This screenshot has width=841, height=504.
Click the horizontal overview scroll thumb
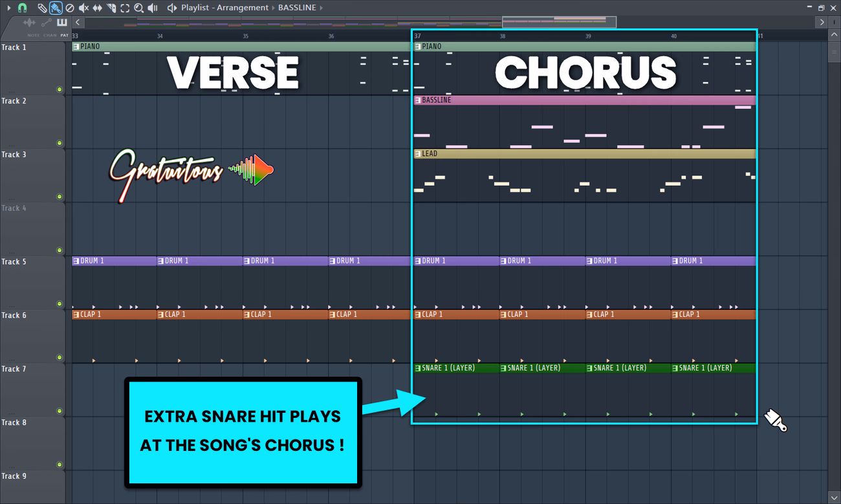[559, 22]
